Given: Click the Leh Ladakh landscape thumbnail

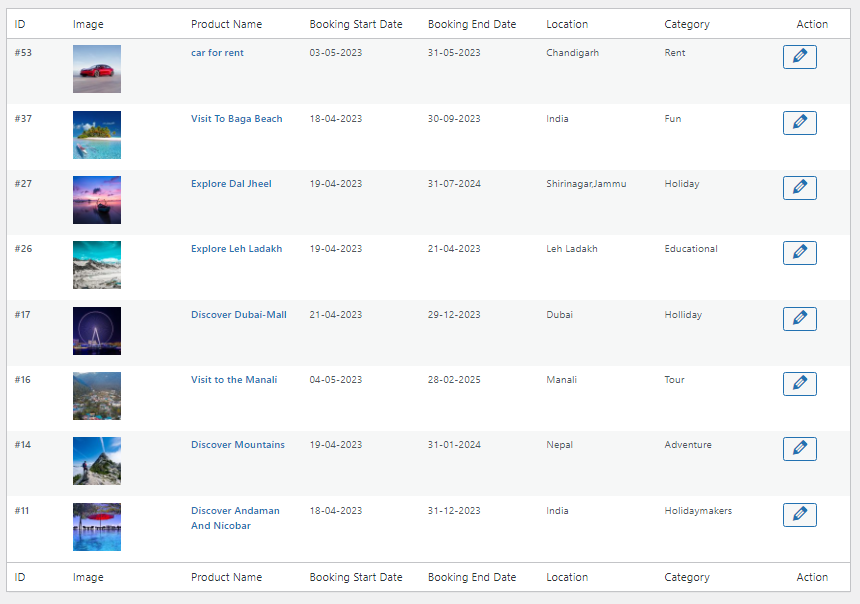Looking at the screenshot, I should click(x=97, y=265).
